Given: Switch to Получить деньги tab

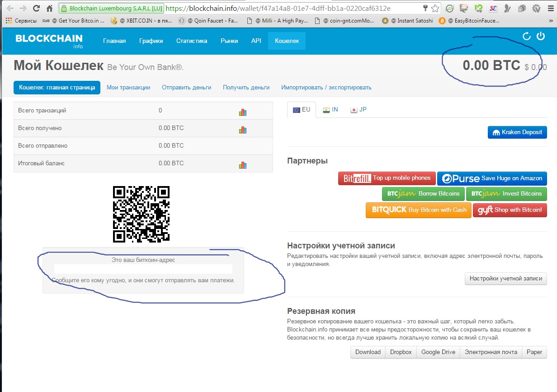Looking at the screenshot, I should click(246, 87).
